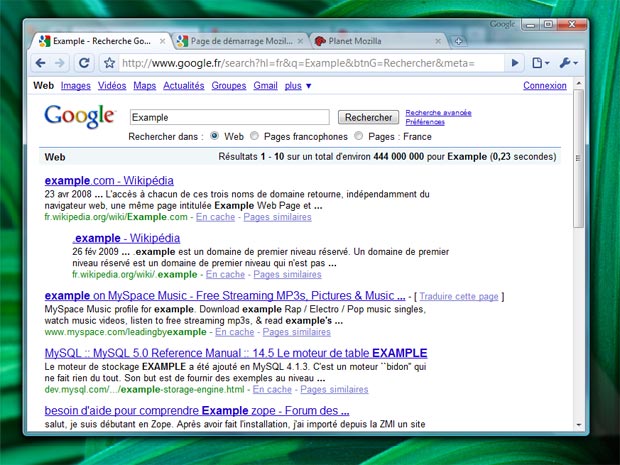Open Recherche avancée link
The image size is (620, 465).
pyautogui.click(x=438, y=113)
